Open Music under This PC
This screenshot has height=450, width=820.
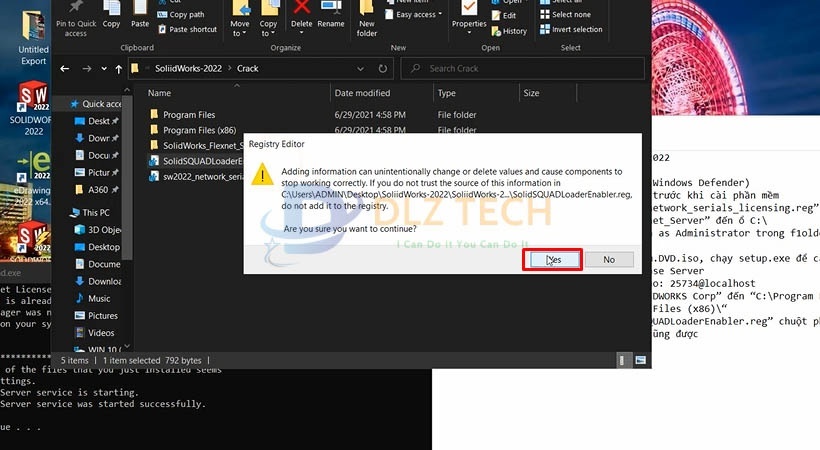tap(93, 298)
